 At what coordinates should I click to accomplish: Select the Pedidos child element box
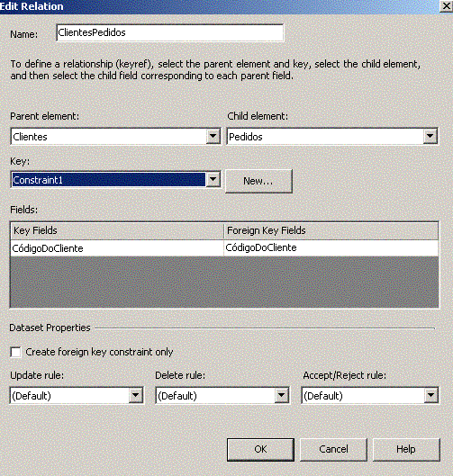(x=332, y=136)
